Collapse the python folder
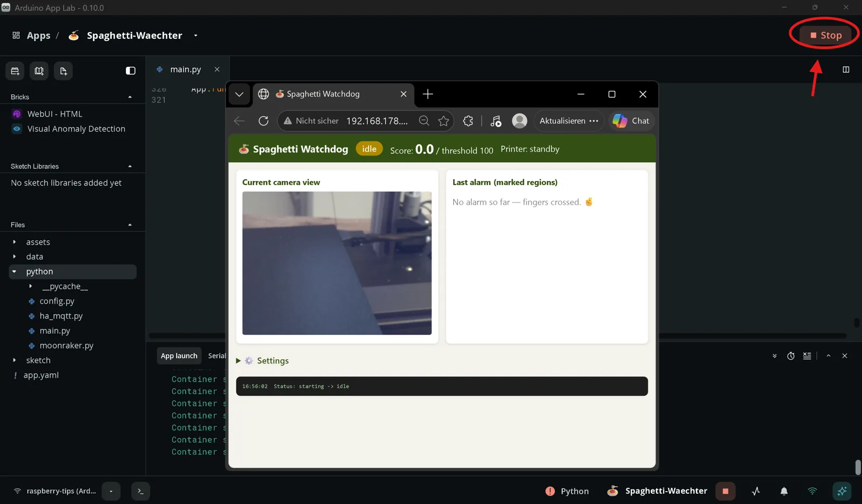862x504 pixels. 15,272
